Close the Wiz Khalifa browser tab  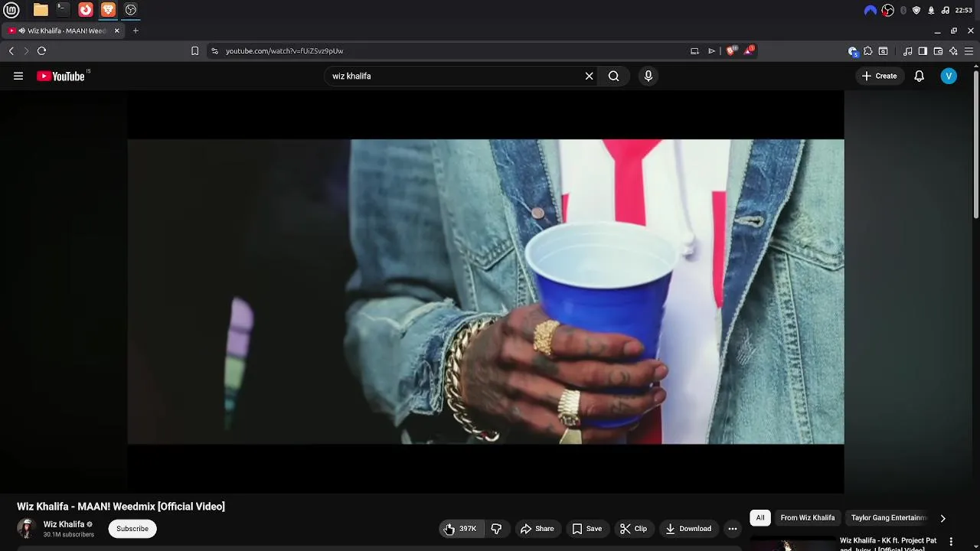coord(117,31)
